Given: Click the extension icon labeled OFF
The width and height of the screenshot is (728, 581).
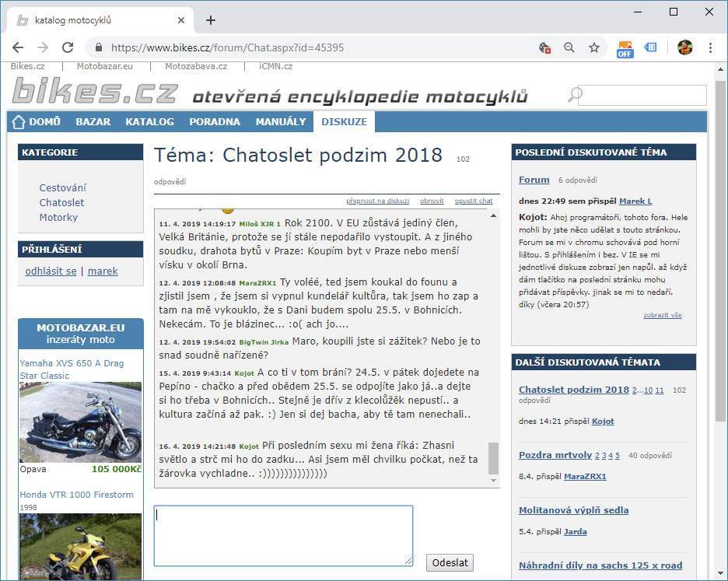Looking at the screenshot, I should [625, 48].
